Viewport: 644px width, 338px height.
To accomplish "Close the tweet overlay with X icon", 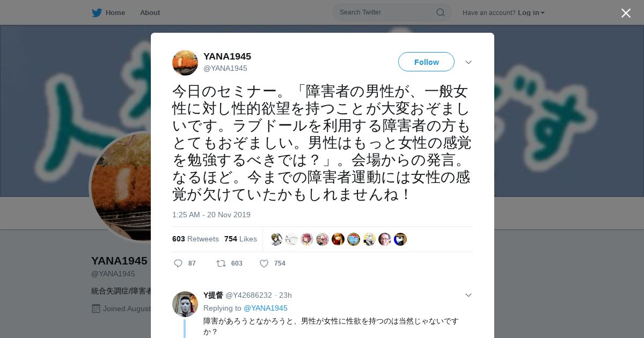I will (626, 13).
